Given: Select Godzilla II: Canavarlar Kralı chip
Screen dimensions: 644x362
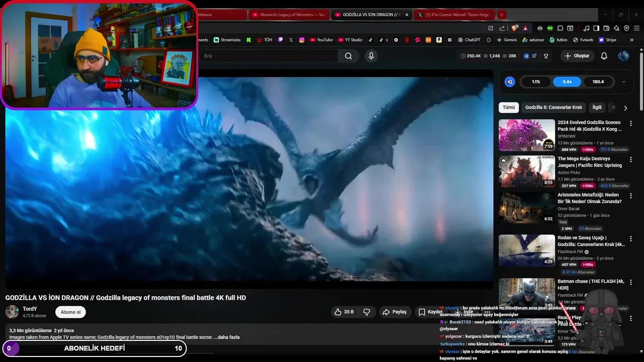Looking at the screenshot, I should coord(553,108).
